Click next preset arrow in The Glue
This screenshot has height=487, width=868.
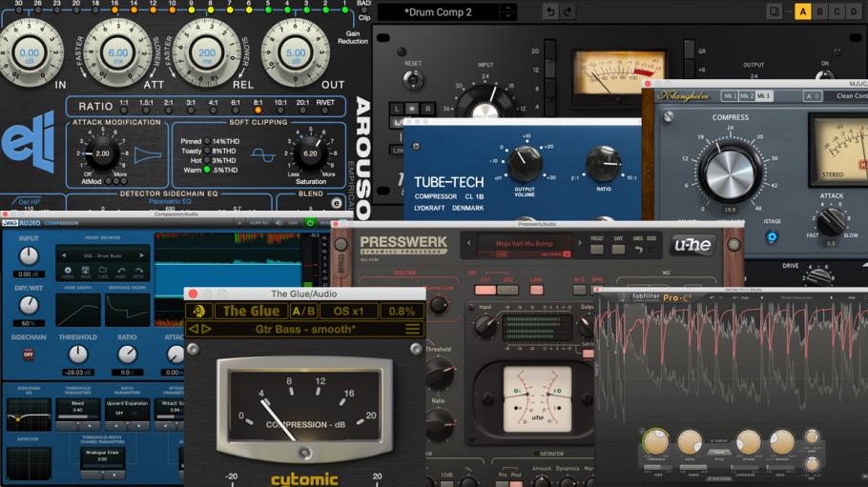pos(206,330)
